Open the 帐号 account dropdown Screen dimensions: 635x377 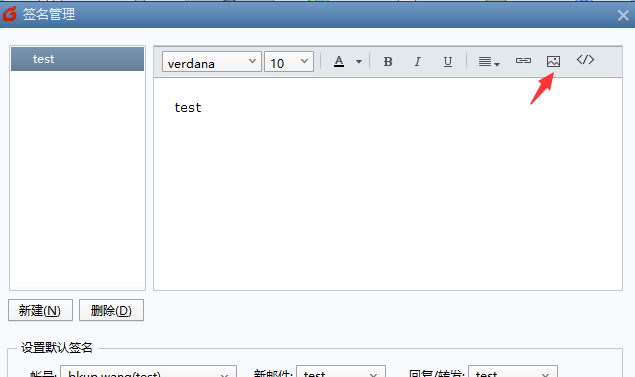tap(148, 373)
